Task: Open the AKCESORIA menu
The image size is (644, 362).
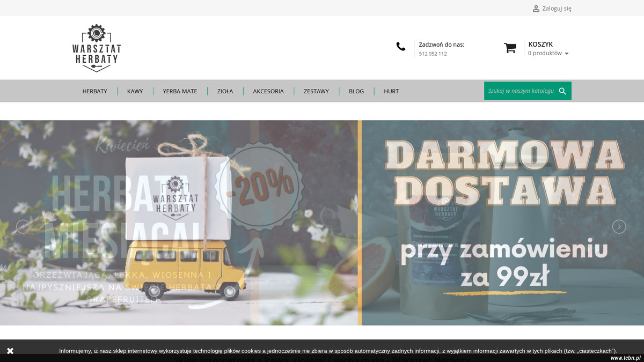Action: coord(268,91)
